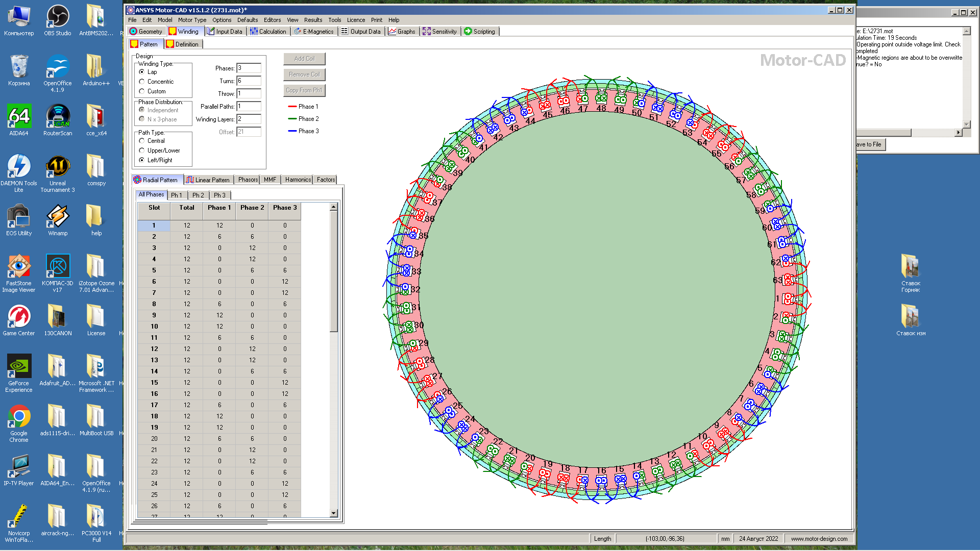Open the Defaults menu
The height and width of the screenshot is (551, 980).
pyautogui.click(x=248, y=20)
